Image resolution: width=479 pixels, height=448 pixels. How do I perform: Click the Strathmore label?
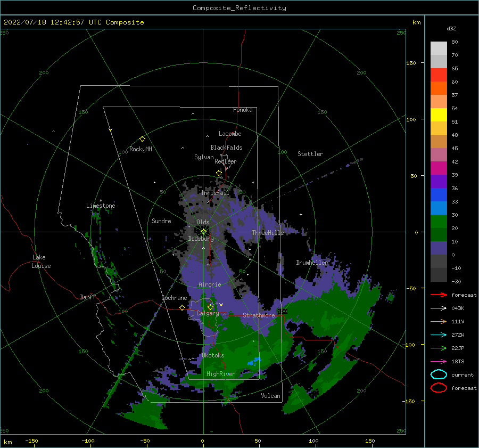[259, 315]
